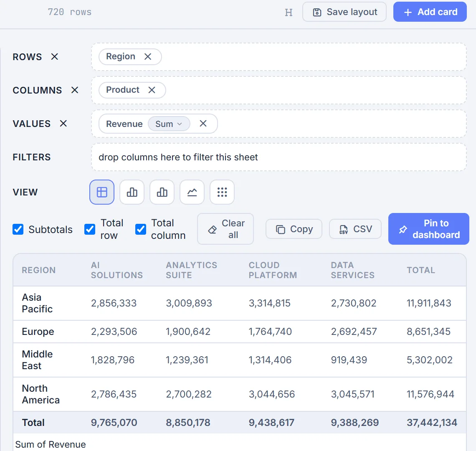Image resolution: width=476 pixels, height=451 pixels.
Task: Click the TOTAL column header
Action: point(421,270)
